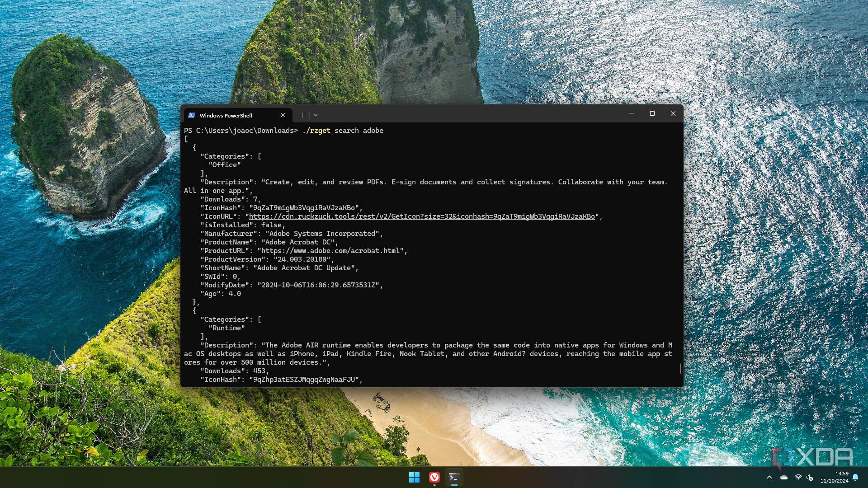The width and height of the screenshot is (868, 488).
Task: Click "Adobe Systems Incorporated" manufacturer text
Action: coord(322,234)
